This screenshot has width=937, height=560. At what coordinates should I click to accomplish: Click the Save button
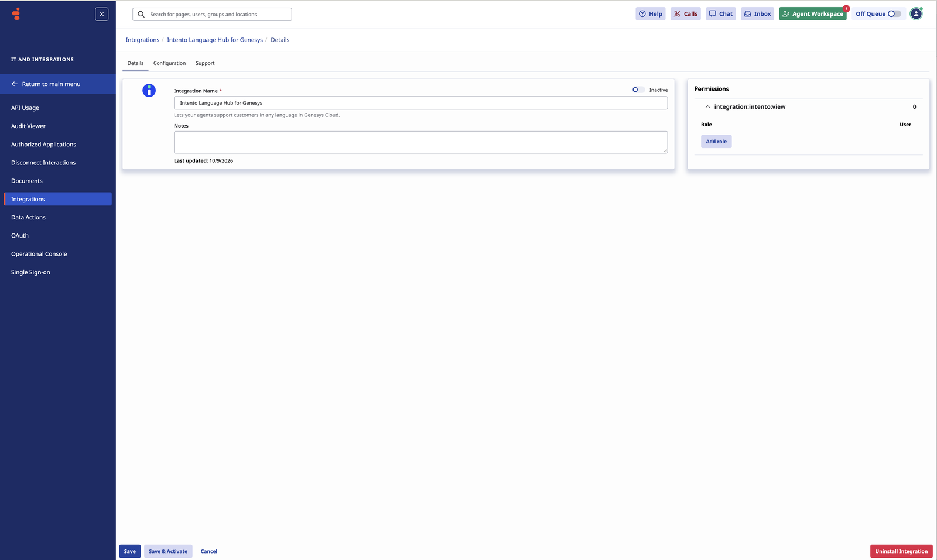(x=130, y=551)
